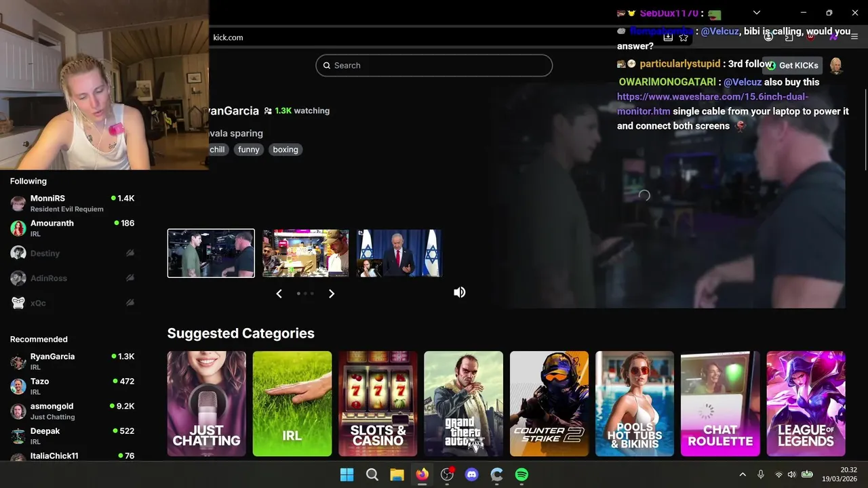Click the magnifier icon in Search box

[327, 66]
